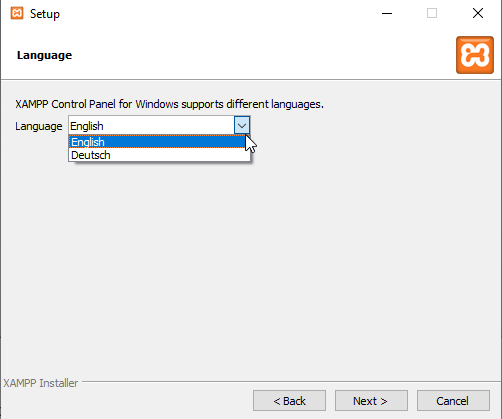Proceed with the Next > button
The image size is (502, 419).
tap(371, 401)
